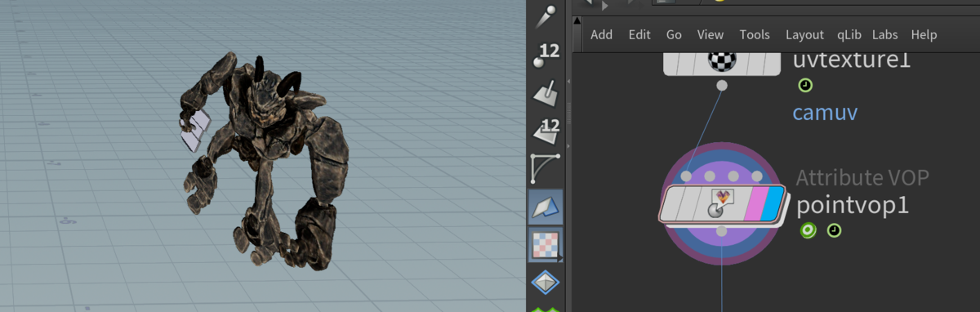Click the Attribute VOP type label
The image size is (980, 312).
tap(862, 177)
